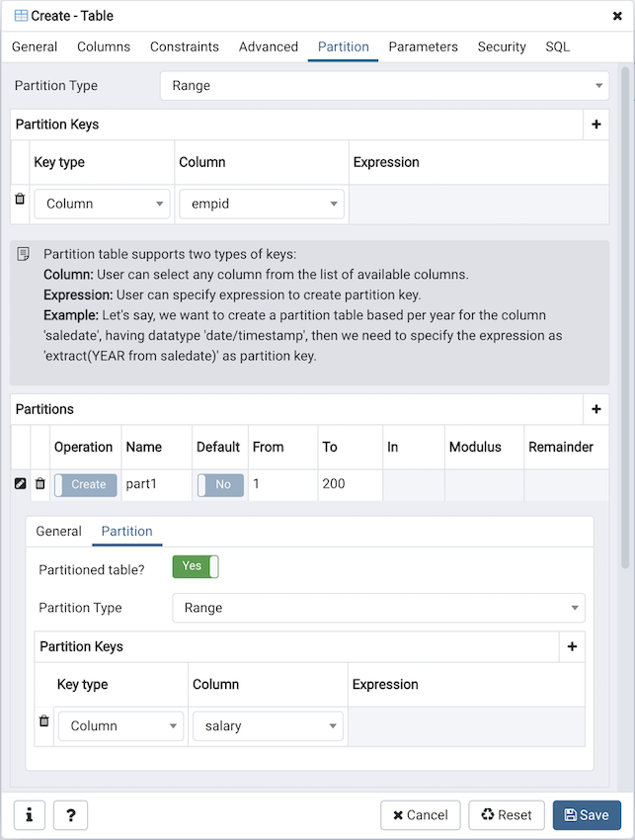The image size is (635, 840).
Task: Open the salary column dropdown
Action: click(x=268, y=726)
